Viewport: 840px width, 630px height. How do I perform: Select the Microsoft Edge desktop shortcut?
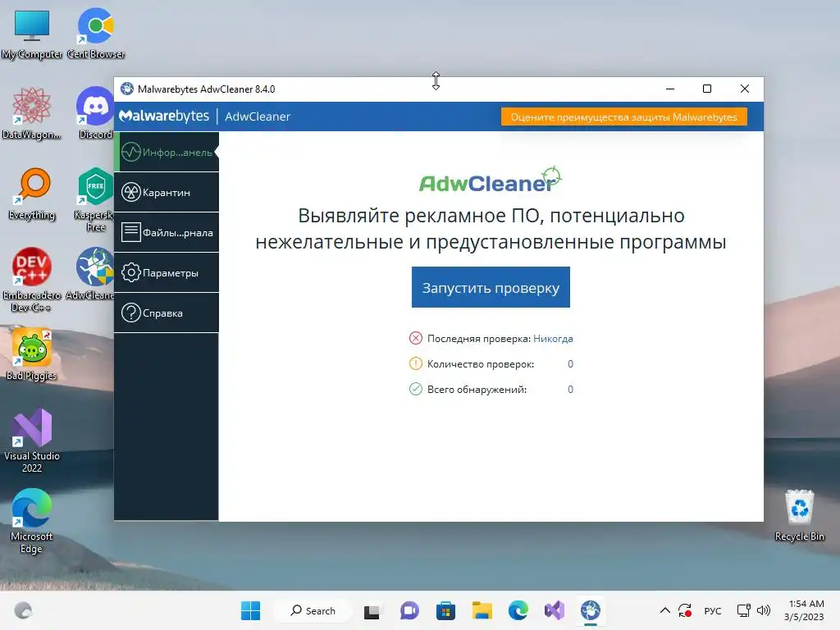point(32,521)
